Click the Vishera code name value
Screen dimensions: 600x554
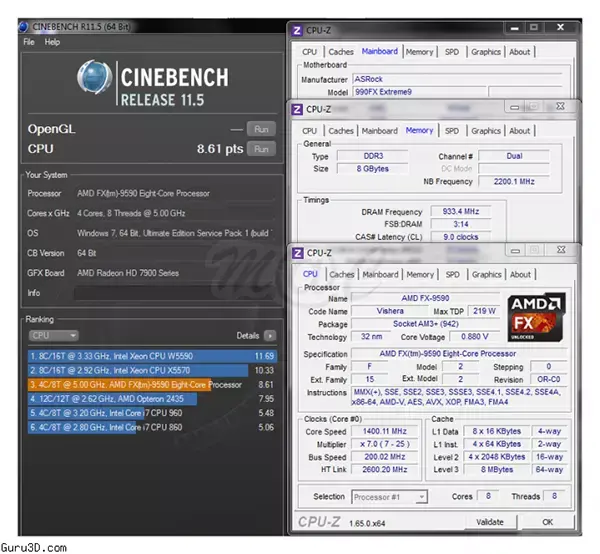pos(390,311)
